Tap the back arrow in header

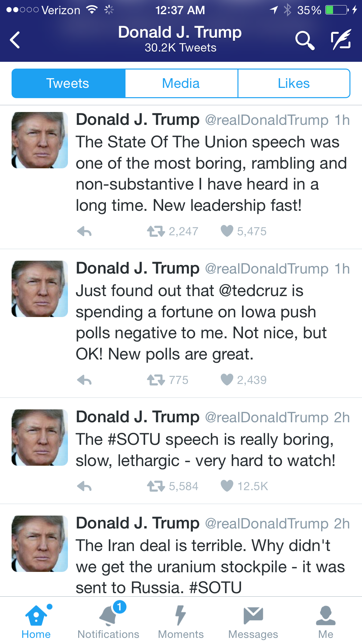(x=15, y=40)
